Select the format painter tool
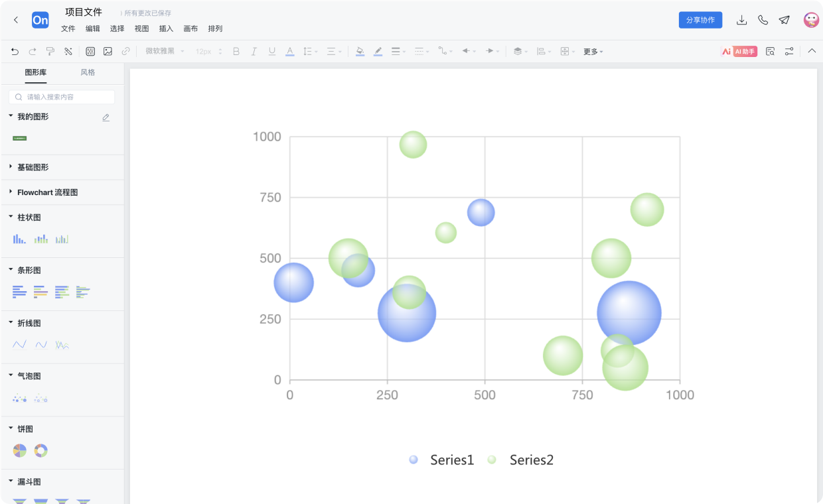The image size is (823, 504). (x=50, y=51)
